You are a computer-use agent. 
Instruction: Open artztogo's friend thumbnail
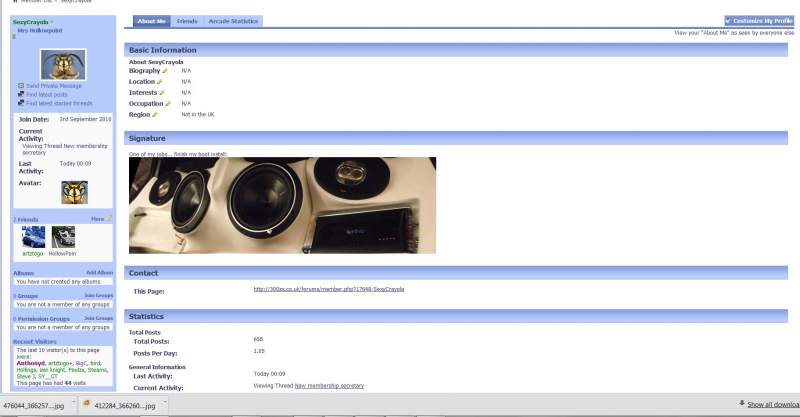click(33, 237)
